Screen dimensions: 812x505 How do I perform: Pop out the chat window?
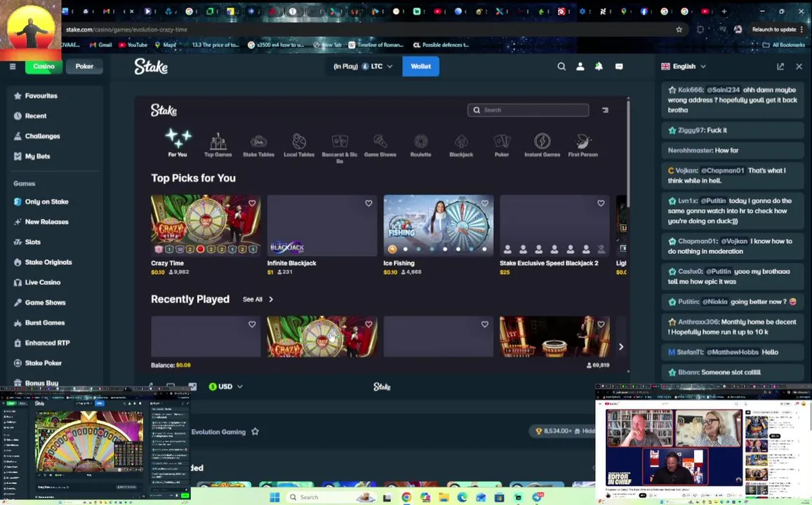pyautogui.click(x=780, y=66)
